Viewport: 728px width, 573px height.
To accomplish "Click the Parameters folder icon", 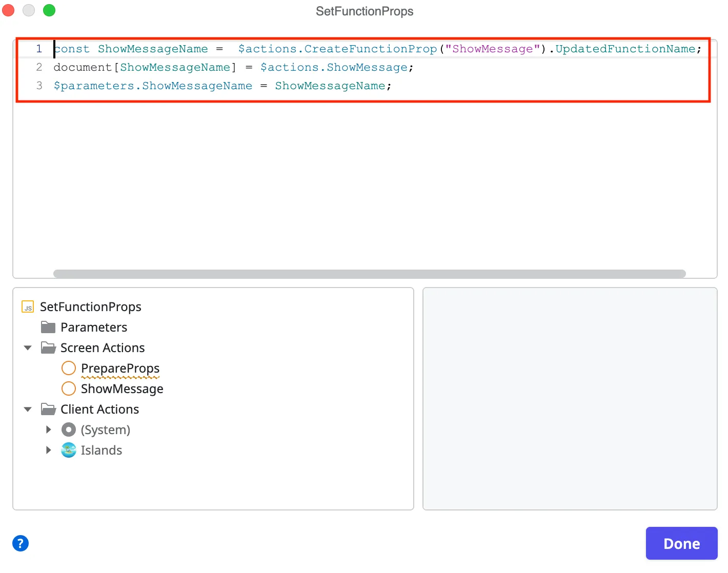I will [48, 327].
